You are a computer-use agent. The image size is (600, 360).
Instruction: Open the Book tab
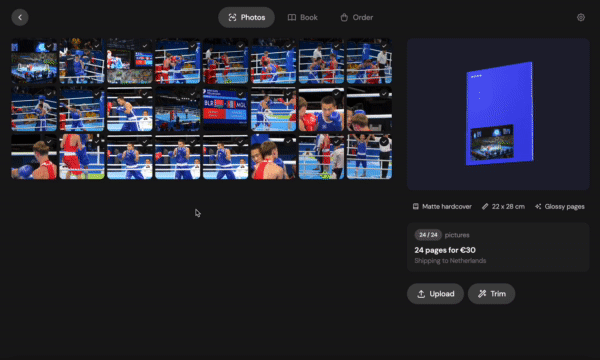click(303, 17)
